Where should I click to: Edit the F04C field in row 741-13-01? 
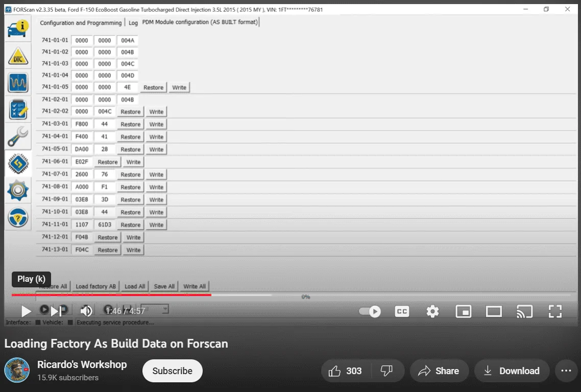click(x=82, y=250)
